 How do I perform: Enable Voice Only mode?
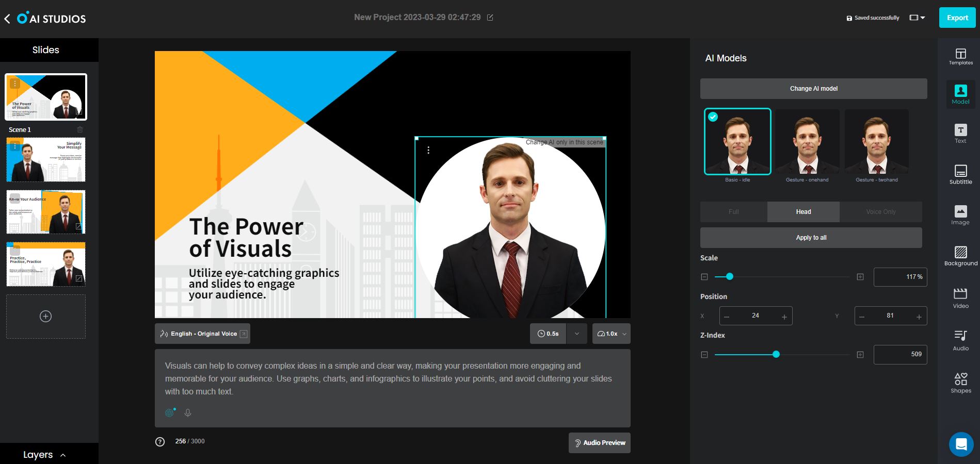881,211
